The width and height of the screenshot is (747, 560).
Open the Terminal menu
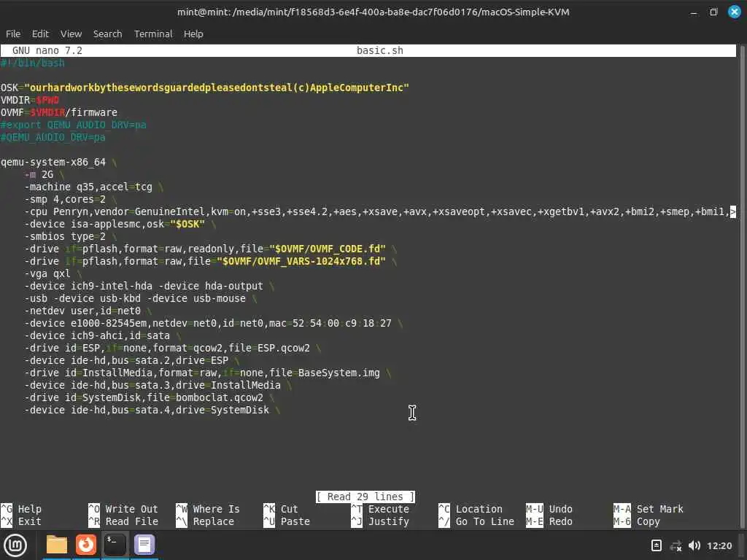coord(153,34)
